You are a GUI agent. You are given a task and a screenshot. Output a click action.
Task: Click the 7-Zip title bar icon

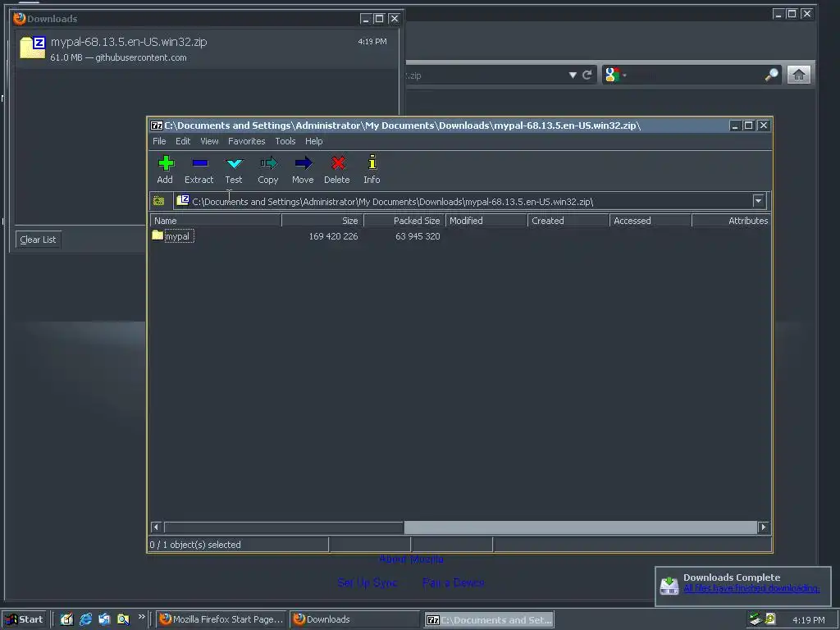click(x=157, y=126)
